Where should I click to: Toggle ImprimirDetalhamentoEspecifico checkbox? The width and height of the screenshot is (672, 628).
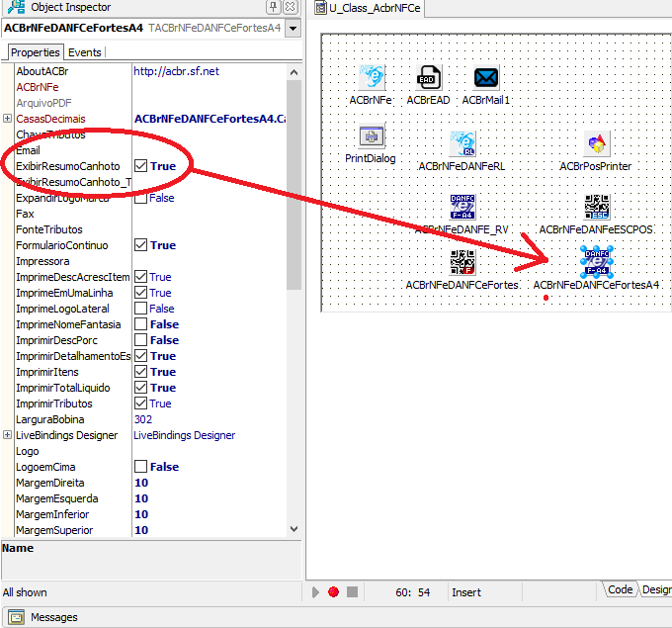click(x=140, y=356)
